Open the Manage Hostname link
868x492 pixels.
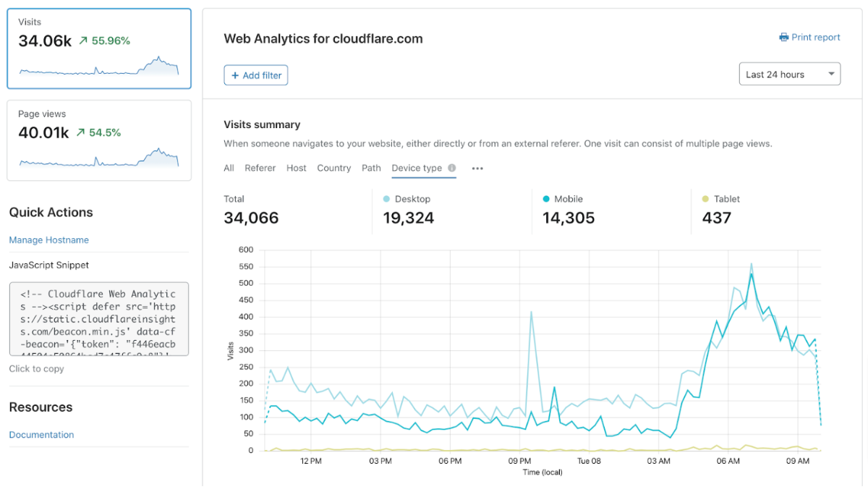coord(49,240)
